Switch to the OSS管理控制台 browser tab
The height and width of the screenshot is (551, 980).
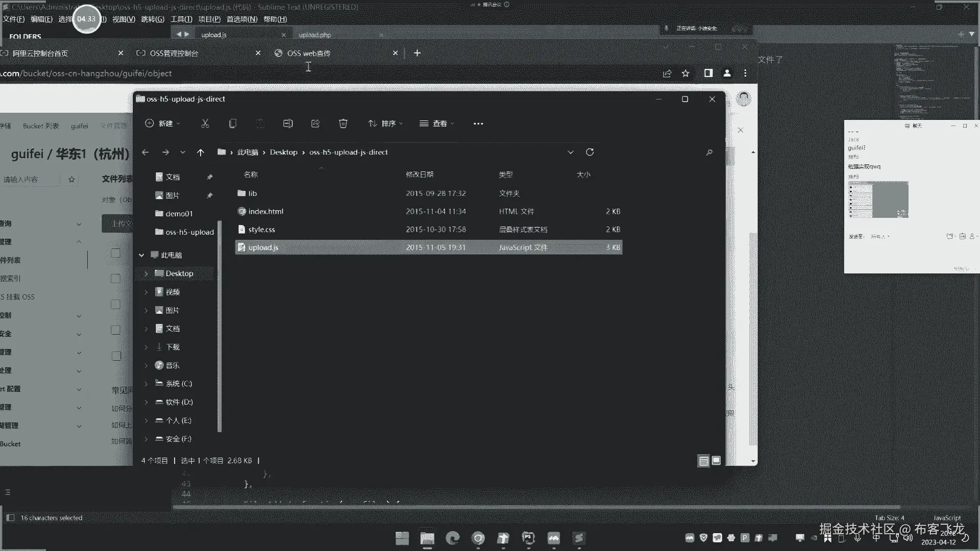[174, 53]
